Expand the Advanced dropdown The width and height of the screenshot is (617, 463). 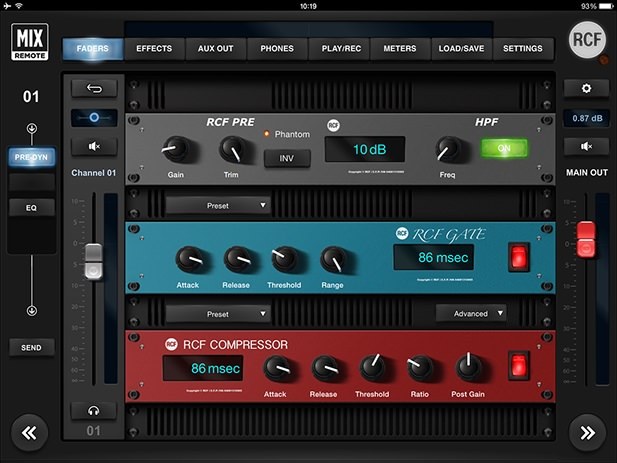click(470, 313)
